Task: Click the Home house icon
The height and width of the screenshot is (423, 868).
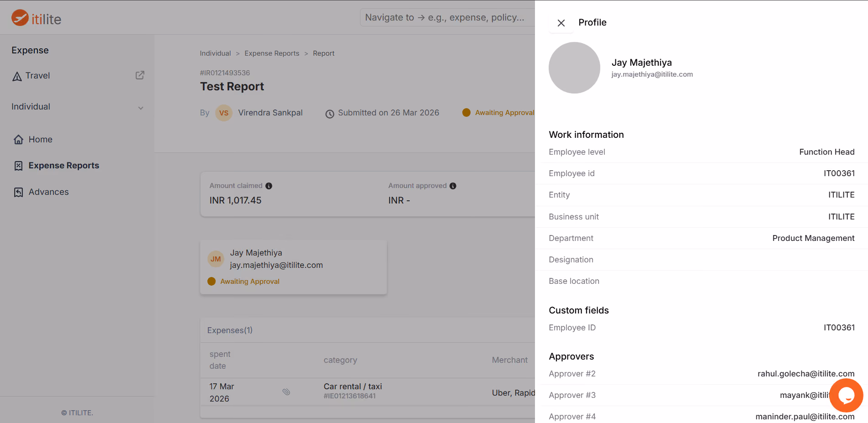Action: pyautogui.click(x=18, y=140)
